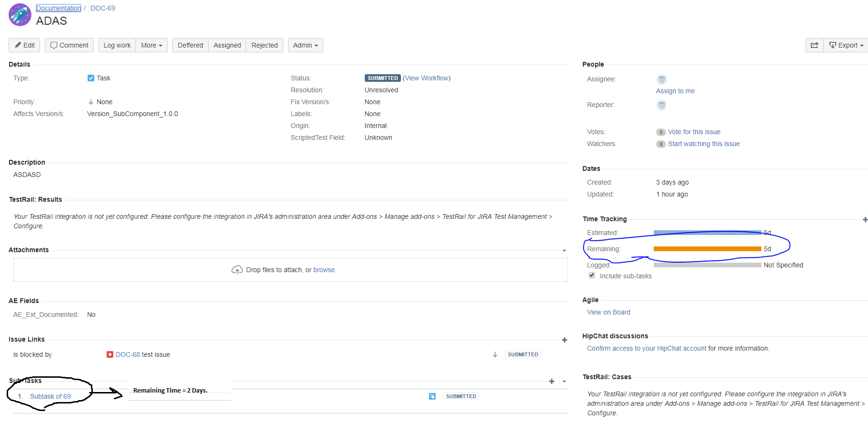
Task: Open the Export dropdown
Action: click(x=846, y=45)
